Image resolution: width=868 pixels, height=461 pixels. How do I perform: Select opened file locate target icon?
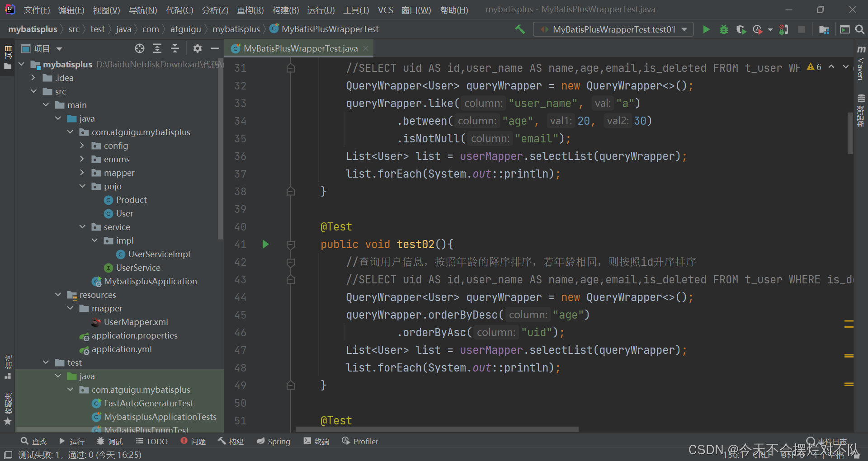pos(140,48)
